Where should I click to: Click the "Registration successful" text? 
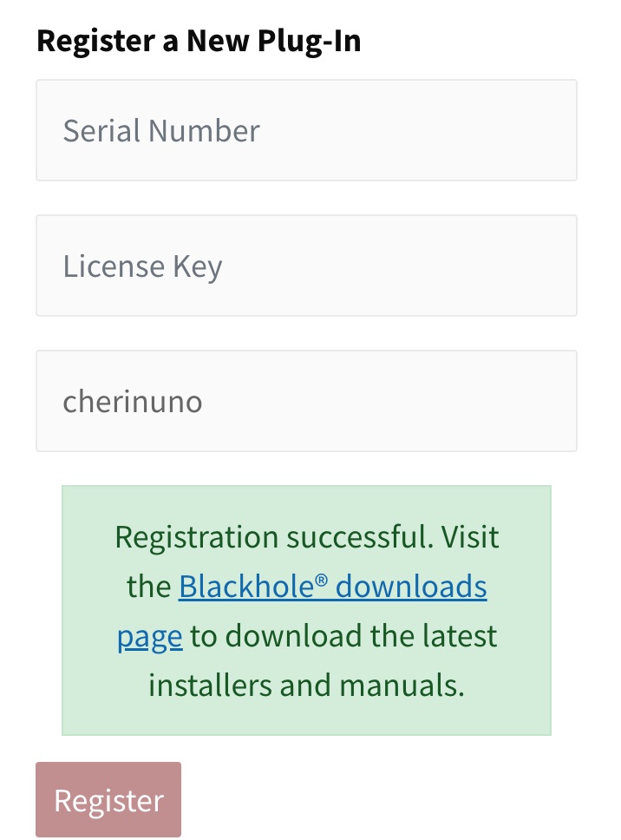pyautogui.click(x=272, y=537)
